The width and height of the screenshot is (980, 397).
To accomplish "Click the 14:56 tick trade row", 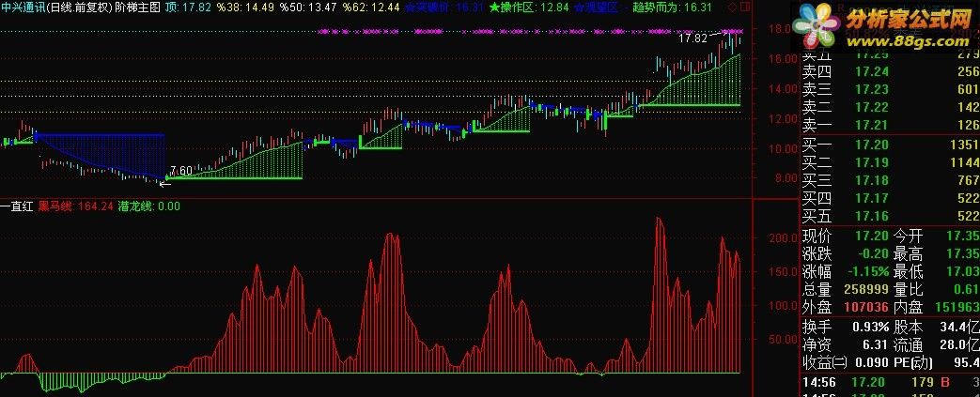I will click(891, 381).
